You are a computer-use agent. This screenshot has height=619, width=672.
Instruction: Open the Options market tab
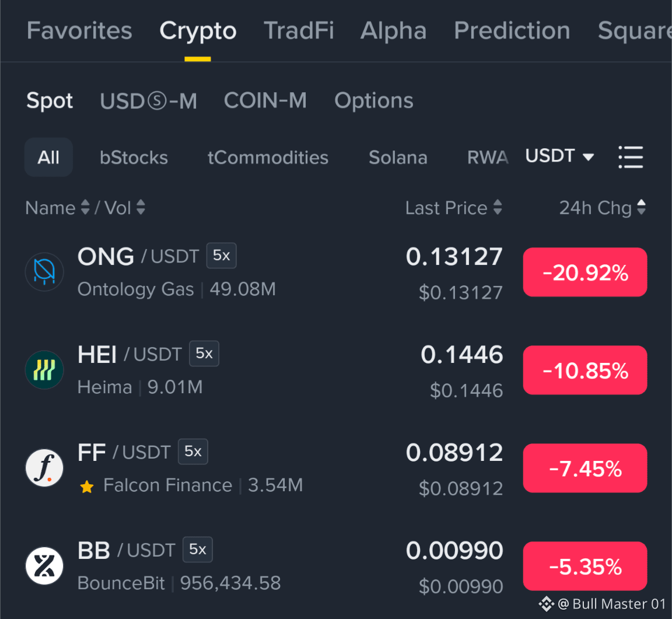click(374, 101)
